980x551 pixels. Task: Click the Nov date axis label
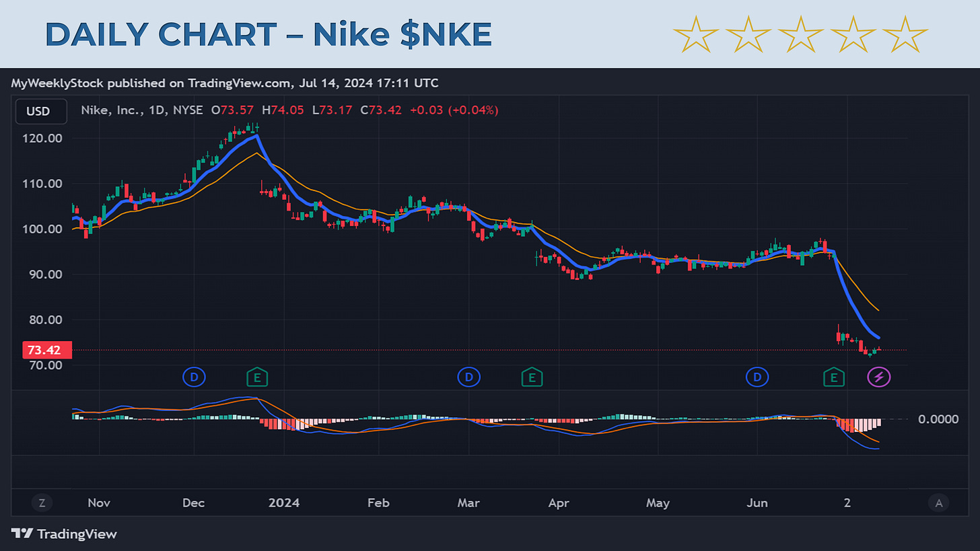[x=99, y=503]
